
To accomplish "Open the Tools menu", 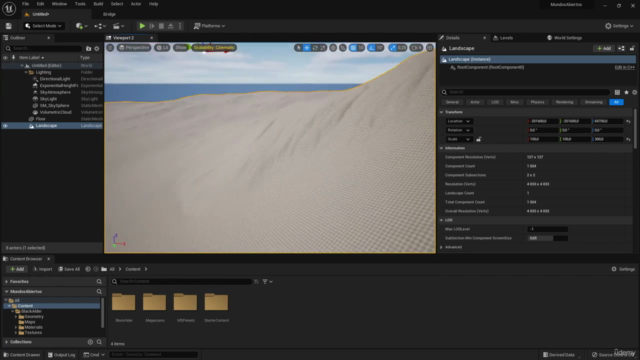I will point(80,4).
